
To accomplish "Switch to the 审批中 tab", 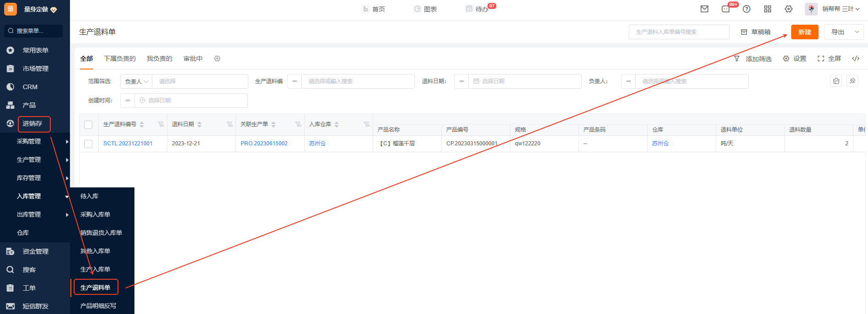I will [193, 59].
